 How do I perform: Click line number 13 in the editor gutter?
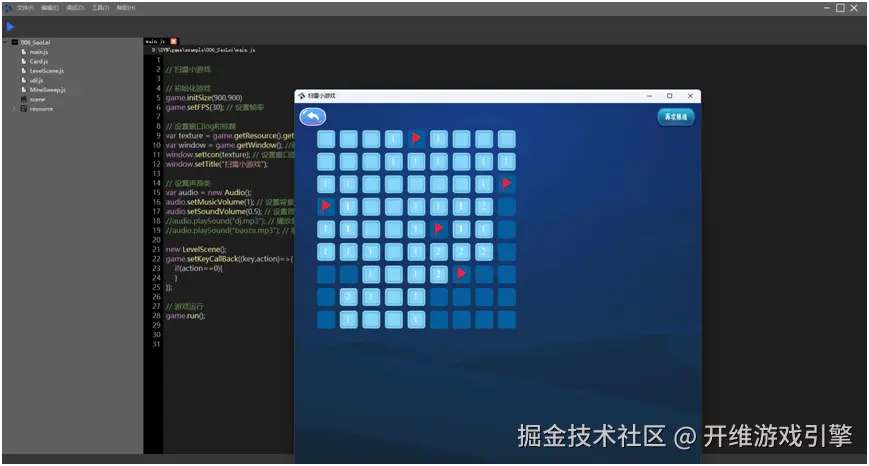click(156, 173)
